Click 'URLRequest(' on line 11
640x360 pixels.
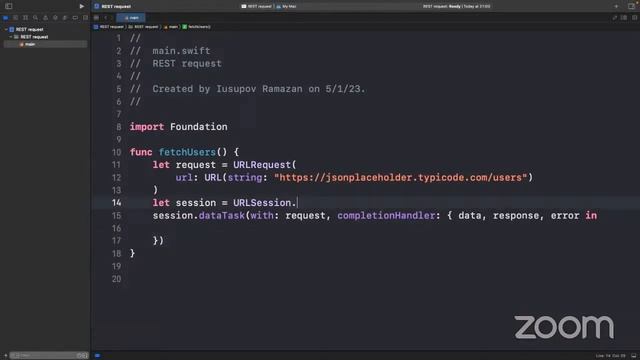tap(265, 165)
